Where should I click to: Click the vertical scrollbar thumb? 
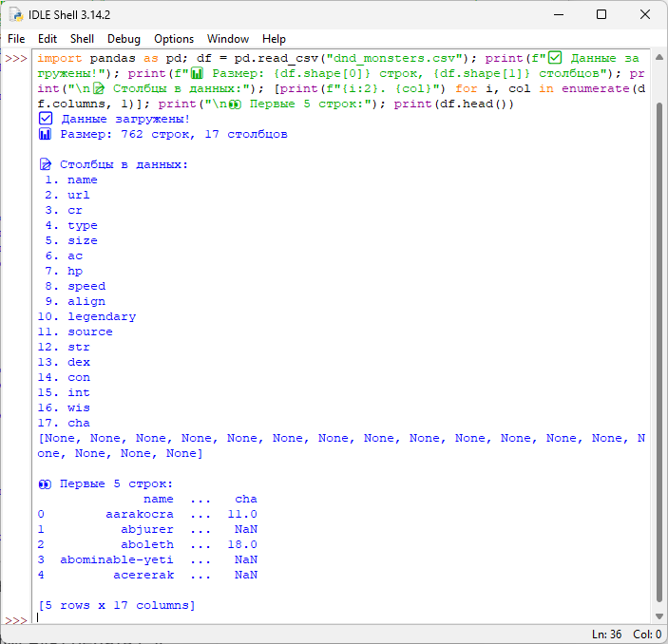659,353
